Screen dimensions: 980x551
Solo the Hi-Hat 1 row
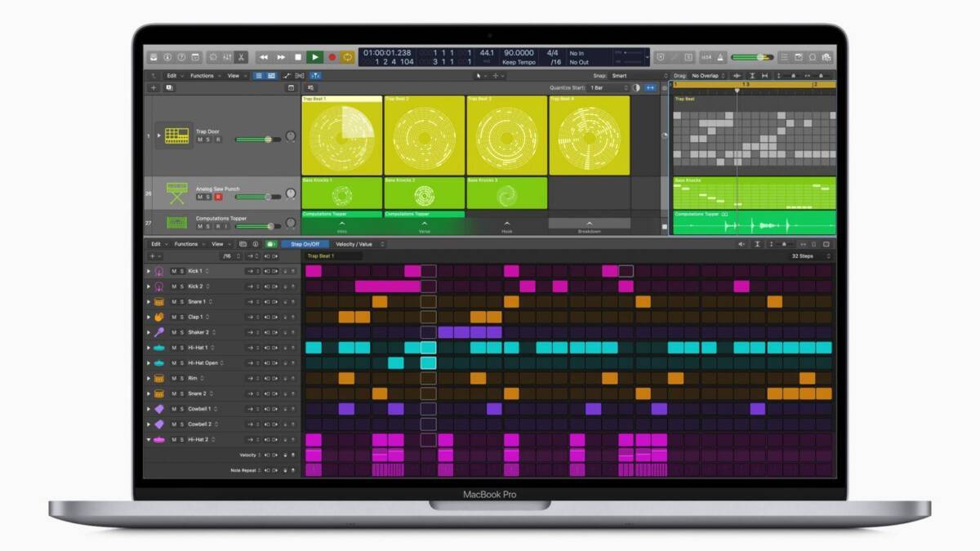click(182, 348)
